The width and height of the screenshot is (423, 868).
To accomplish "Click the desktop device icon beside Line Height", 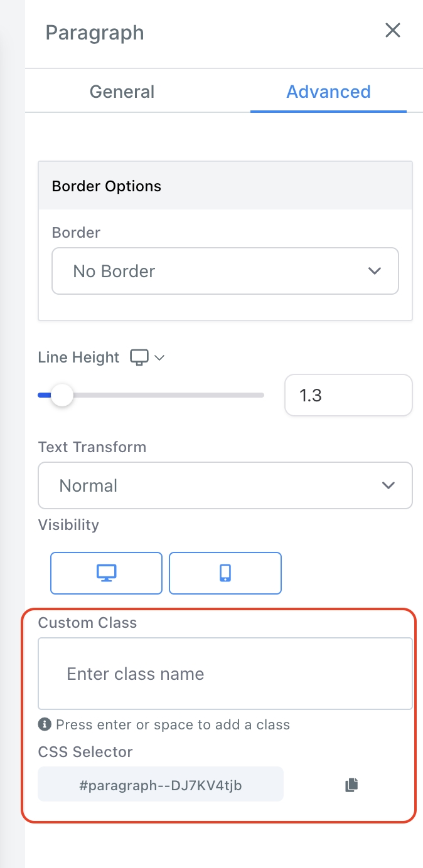I will (139, 357).
